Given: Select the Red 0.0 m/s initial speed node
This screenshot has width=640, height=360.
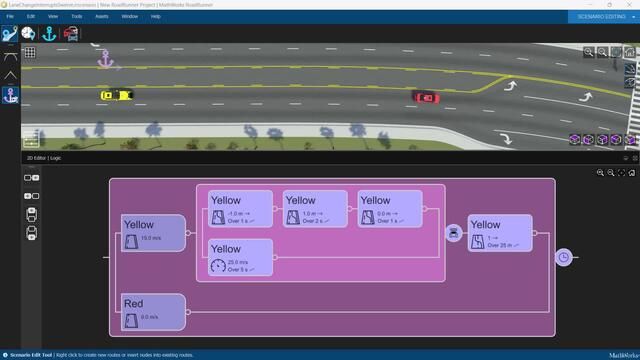Looking at the screenshot, I should [x=153, y=312].
